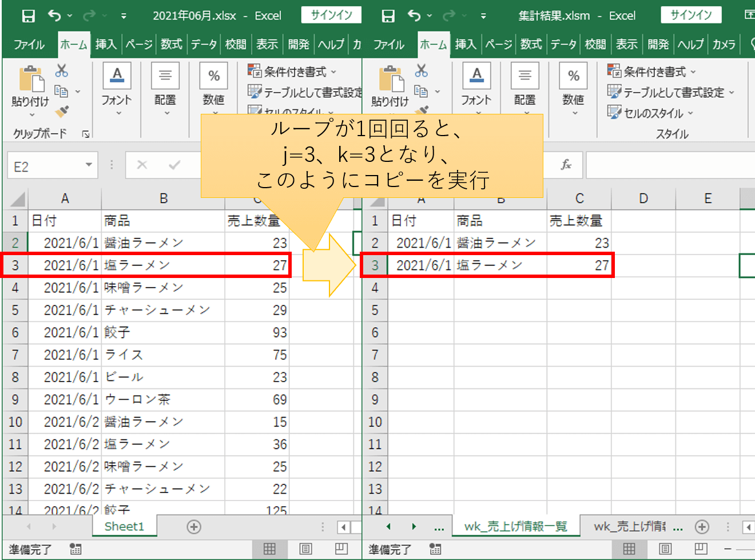Image resolution: width=755 pixels, height=560 pixels.
Task: Add a new sheet with the plus button
Action: tap(194, 527)
